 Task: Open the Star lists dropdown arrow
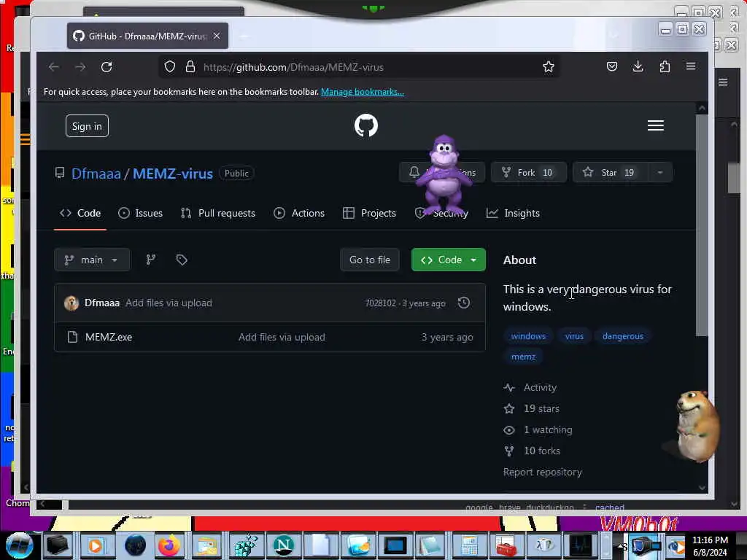tap(659, 172)
